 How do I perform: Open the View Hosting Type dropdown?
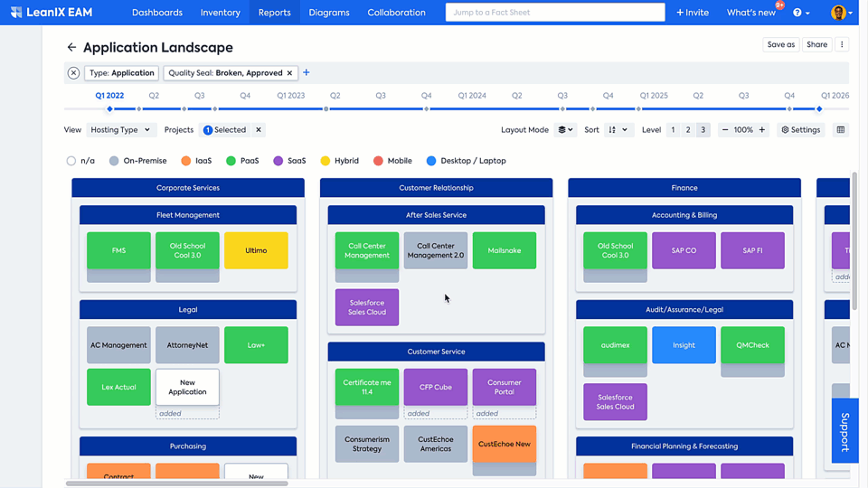click(121, 130)
